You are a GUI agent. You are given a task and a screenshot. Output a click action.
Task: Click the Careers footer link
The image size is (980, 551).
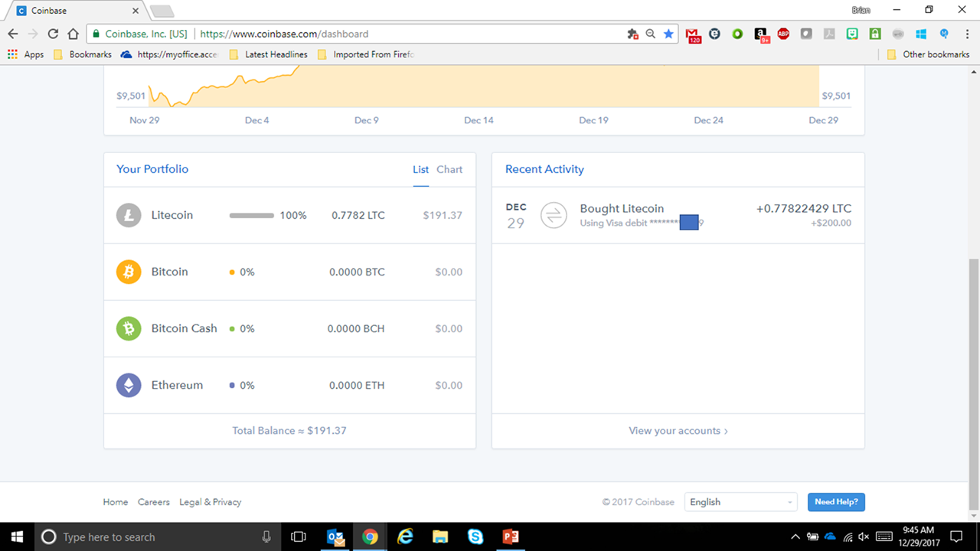(x=154, y=502)
